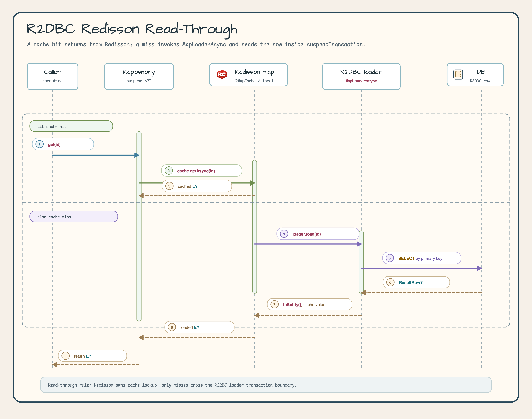Click the 'cached E?' message label
Screen dimensions: 532x419
click(197, 186)
